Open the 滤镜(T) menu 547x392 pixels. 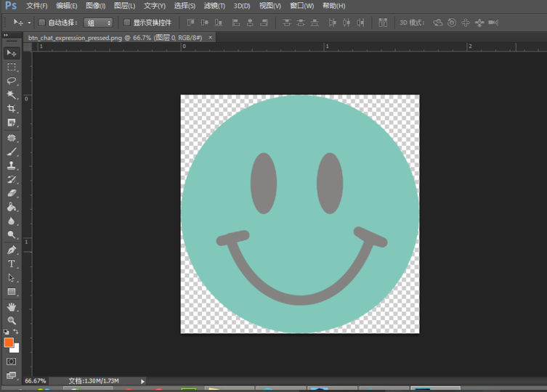pyautogui.click(x=214, y=6)
